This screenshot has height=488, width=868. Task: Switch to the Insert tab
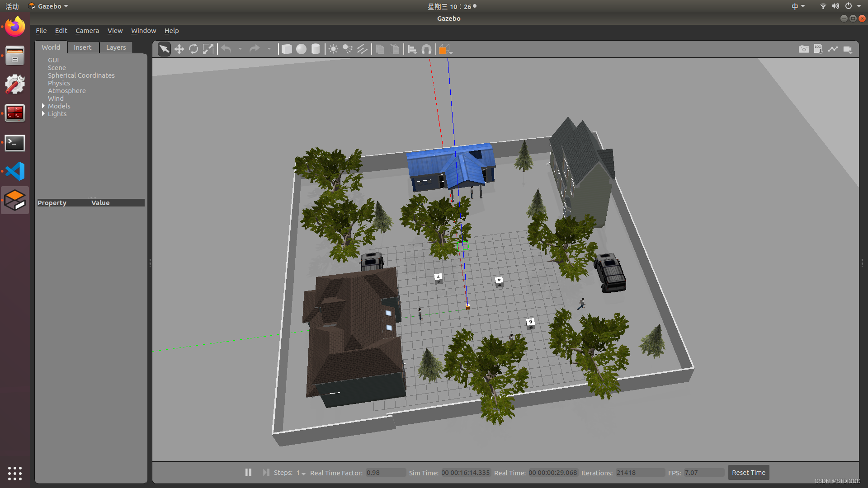click(x=82, y=47)
